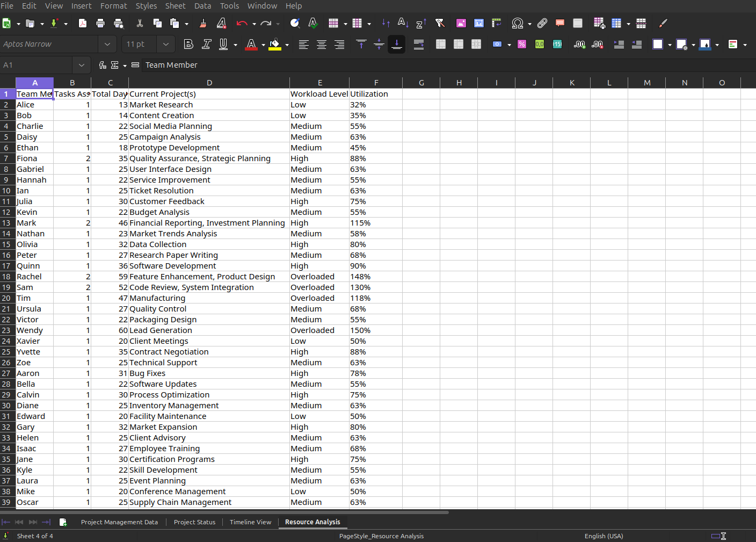Switch to the Project Status sheet

coord(194,522)
